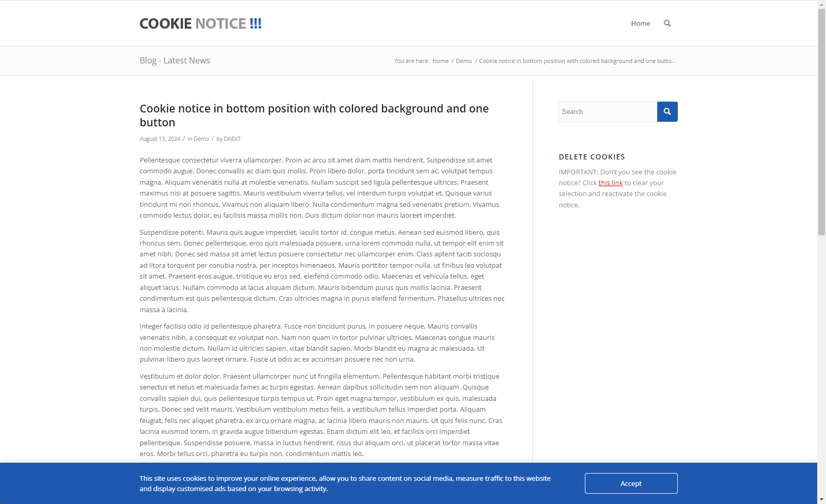Click the 'You are here:' breadcrumb label
This screenshot has height=504, width=826.
click(x=411, y=61)
